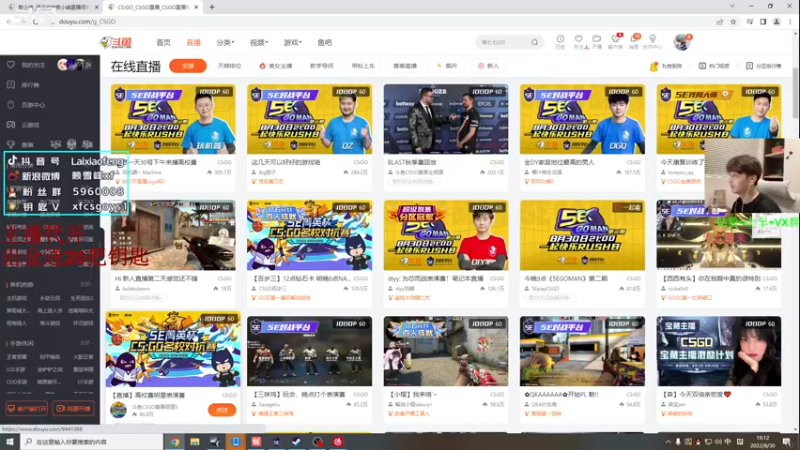Select the 赛事直播 filter tab
The width and height of the screenshot is (800, 450).
click(x=405, y=66)
